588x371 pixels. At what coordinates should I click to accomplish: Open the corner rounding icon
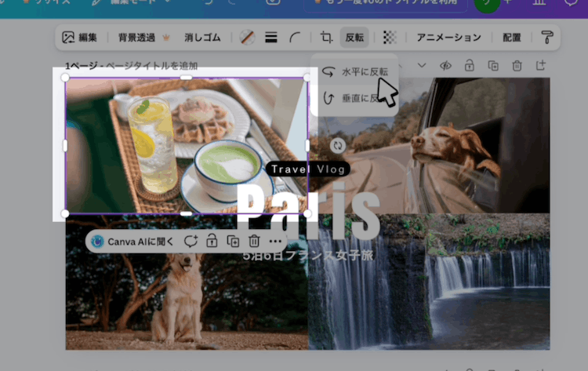point(295,38)
